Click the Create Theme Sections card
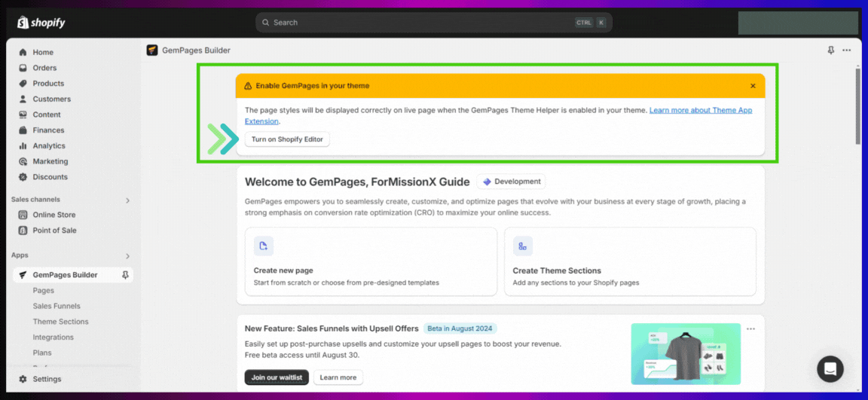 click(630, 261)
